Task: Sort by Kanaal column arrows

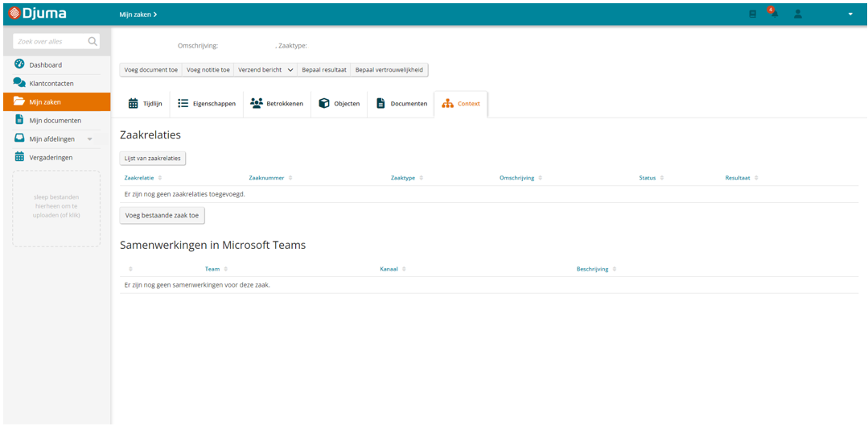Action: click(x=404, y=269)
